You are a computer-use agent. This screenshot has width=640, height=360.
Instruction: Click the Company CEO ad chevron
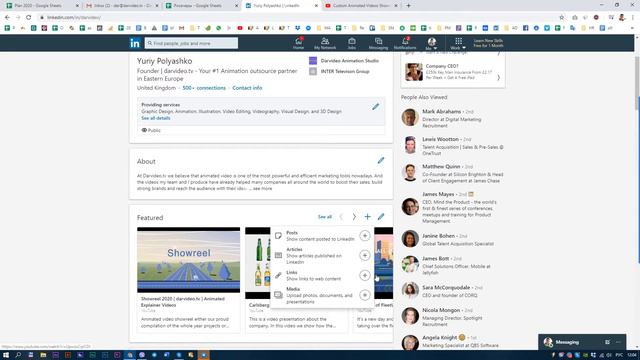tap(498, 77)
